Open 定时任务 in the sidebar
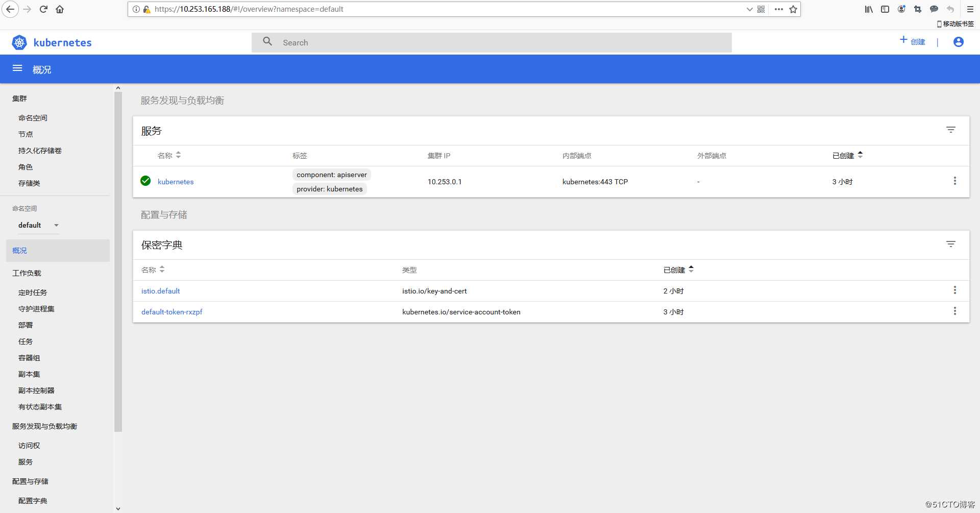 (x=33, y=292)
